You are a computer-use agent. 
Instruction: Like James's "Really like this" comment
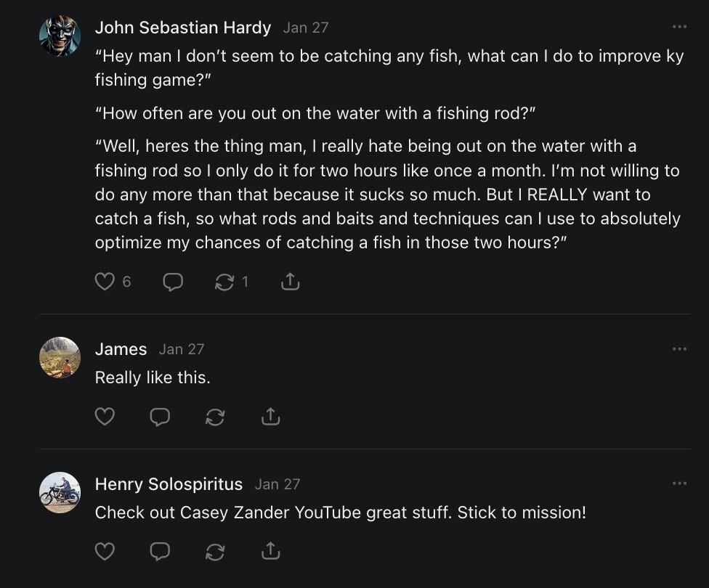point(105,417)
